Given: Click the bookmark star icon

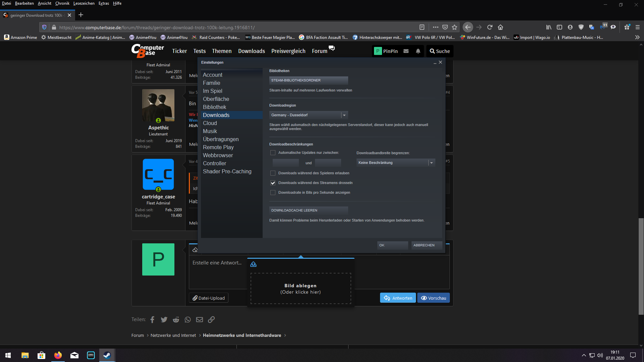Looking at the screenshot, I should coord(454,27).
